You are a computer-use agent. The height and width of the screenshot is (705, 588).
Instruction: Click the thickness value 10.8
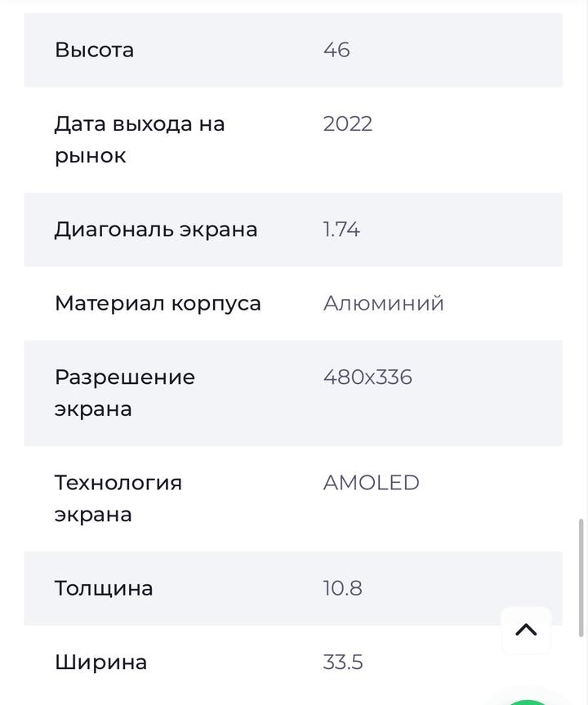point(343,588)
